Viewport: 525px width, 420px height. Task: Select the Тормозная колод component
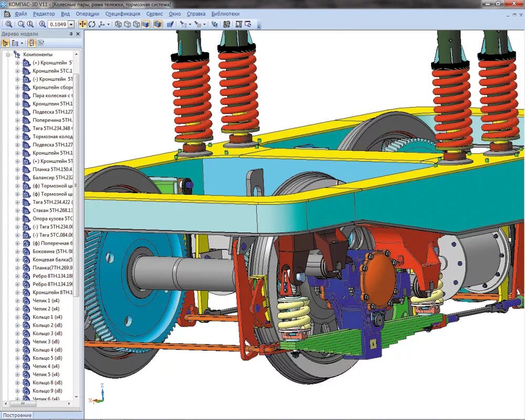pyautogui.click(x=52, y=136)
